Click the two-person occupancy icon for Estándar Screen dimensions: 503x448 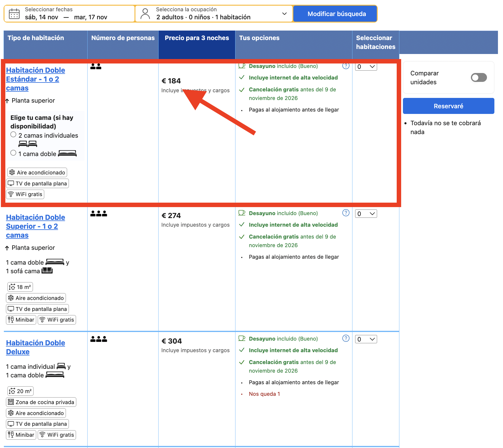point(96,66)
